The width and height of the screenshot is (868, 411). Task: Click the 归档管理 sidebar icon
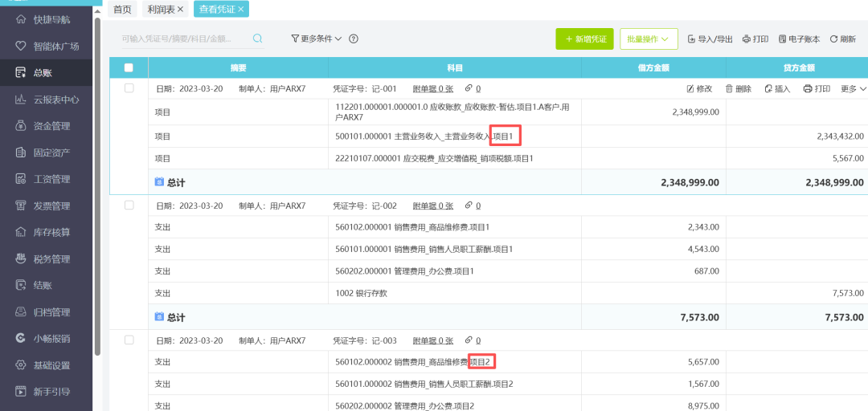coord(21,312)
